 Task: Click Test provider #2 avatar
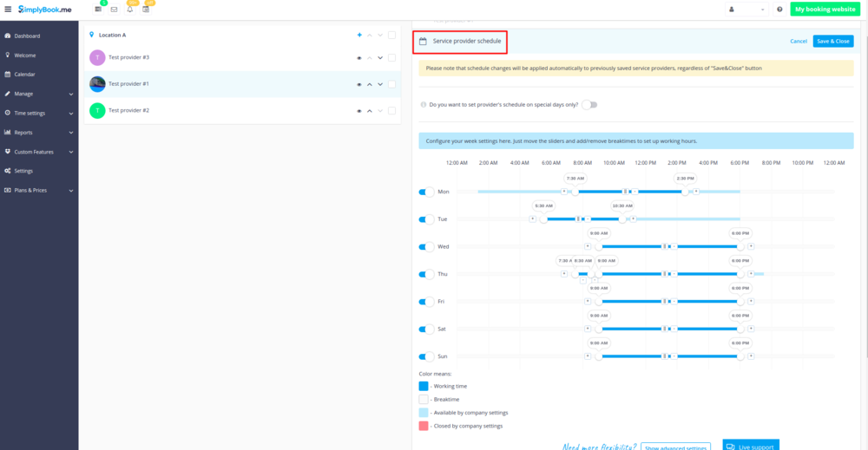(x=97, y=110)
